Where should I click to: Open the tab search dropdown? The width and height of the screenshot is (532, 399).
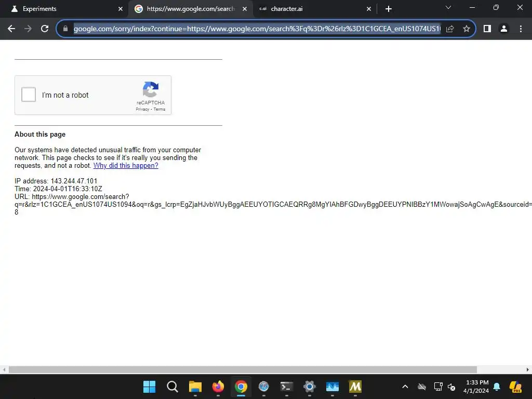click(448, 7)
